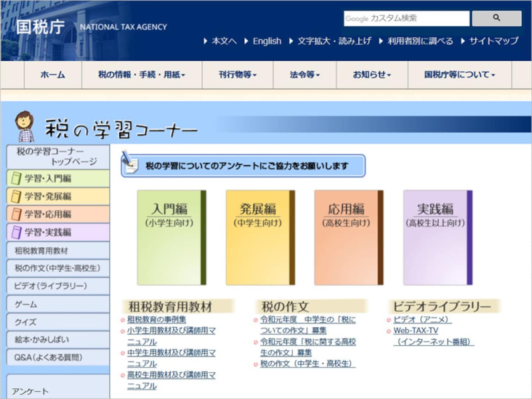Viewport: 532px width, 399px height.
Task: Expand the 税の情報・手続・用紙 menu
Action: (x=142, y=75)
